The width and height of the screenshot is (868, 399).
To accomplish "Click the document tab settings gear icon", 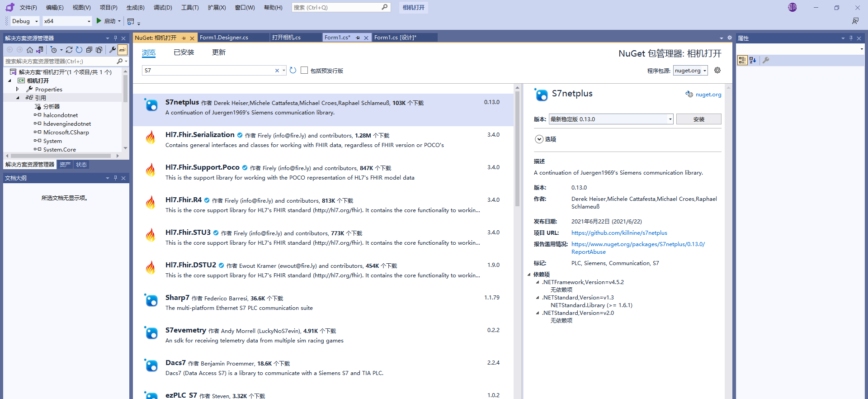I will pyautogui.click(x=730, y=38).
